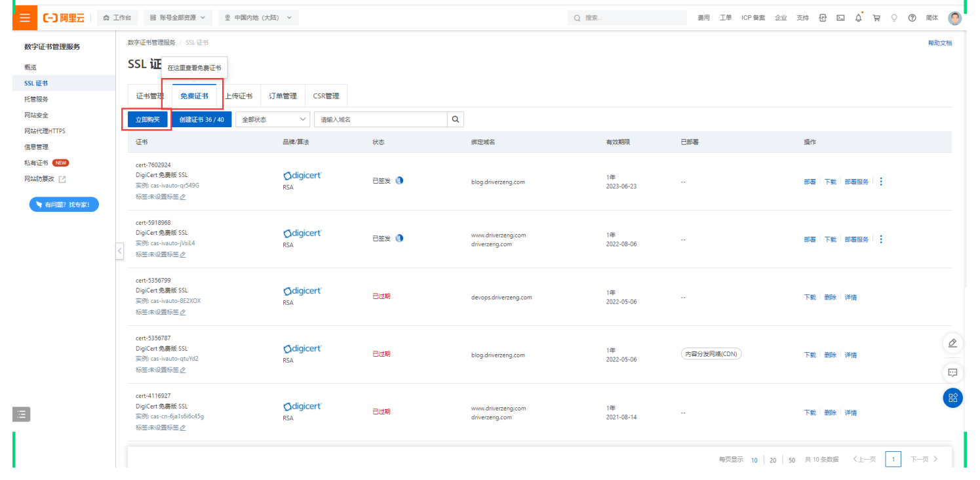Viewport: 980px width, 480px height.
Task: Switch language via 简体 selector
Action: 932,18
